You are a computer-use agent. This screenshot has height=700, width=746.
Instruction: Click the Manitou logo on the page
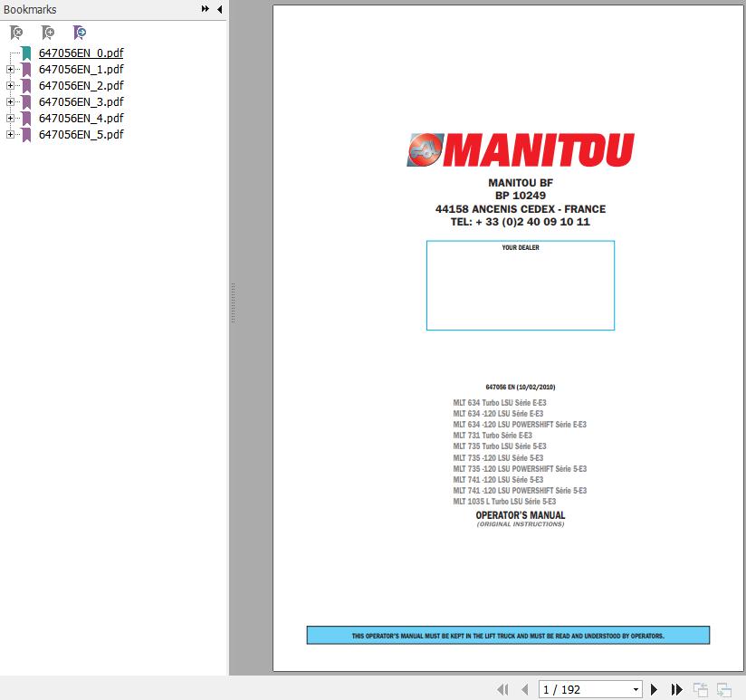click(521, 149)
